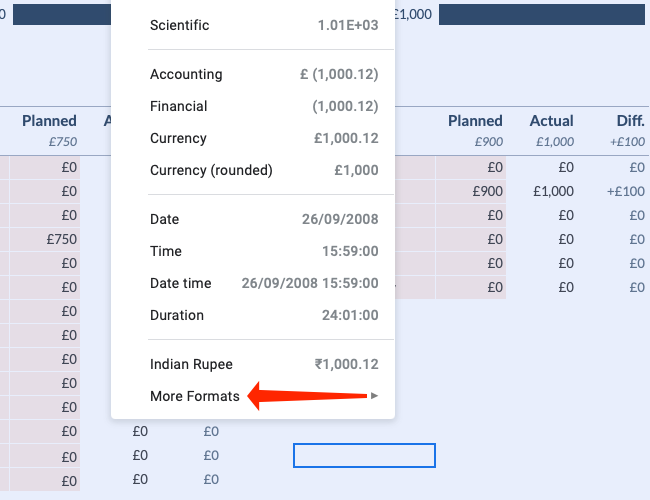This screenshot has width=650, height=500.
Task: Apply the Financial number format
Action: click(179, 106)
